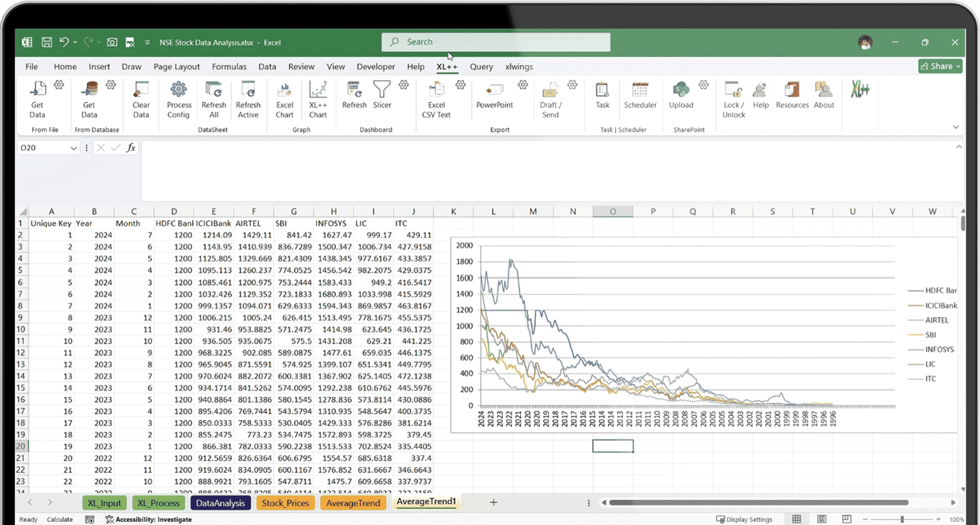The width and height of the screenshot is (980, 525).
Task: Switch to AverageTrend sheet
Action: coord(353,503)
